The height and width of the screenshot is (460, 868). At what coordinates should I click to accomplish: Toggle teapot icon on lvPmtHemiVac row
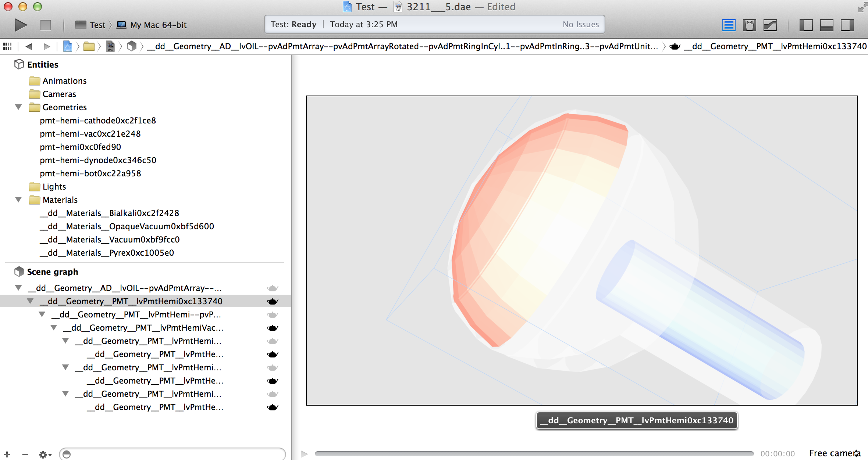point(273,328)
